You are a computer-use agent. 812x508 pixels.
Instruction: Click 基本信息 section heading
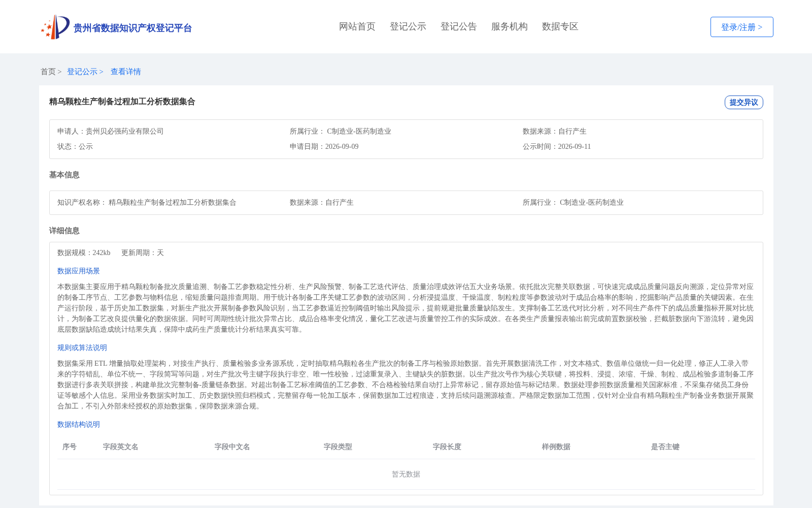64,175
